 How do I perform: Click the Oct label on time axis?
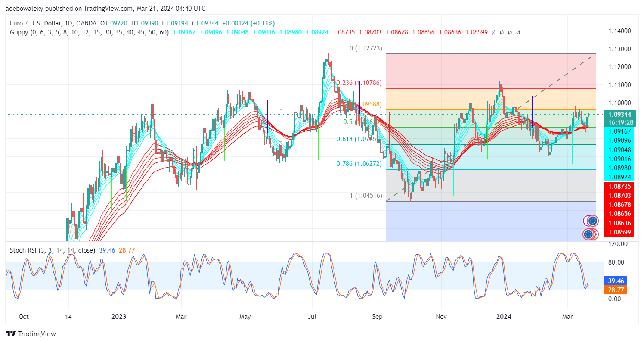(24, 317)
